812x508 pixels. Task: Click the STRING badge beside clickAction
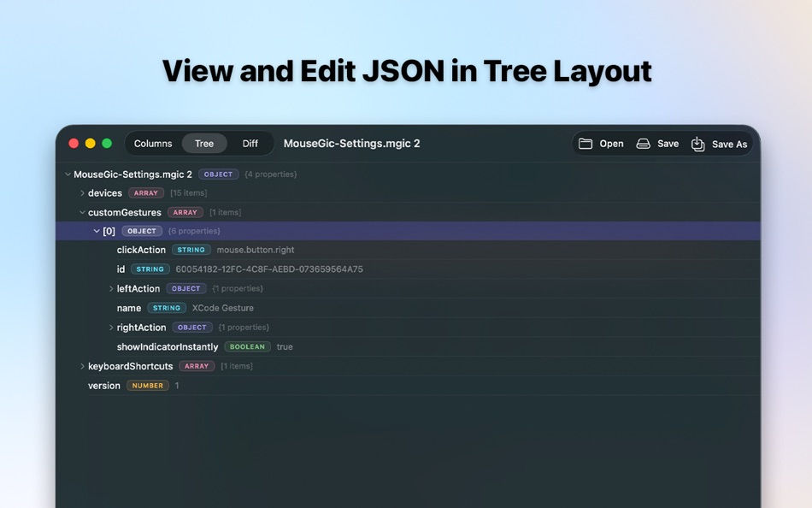[191, 250]
